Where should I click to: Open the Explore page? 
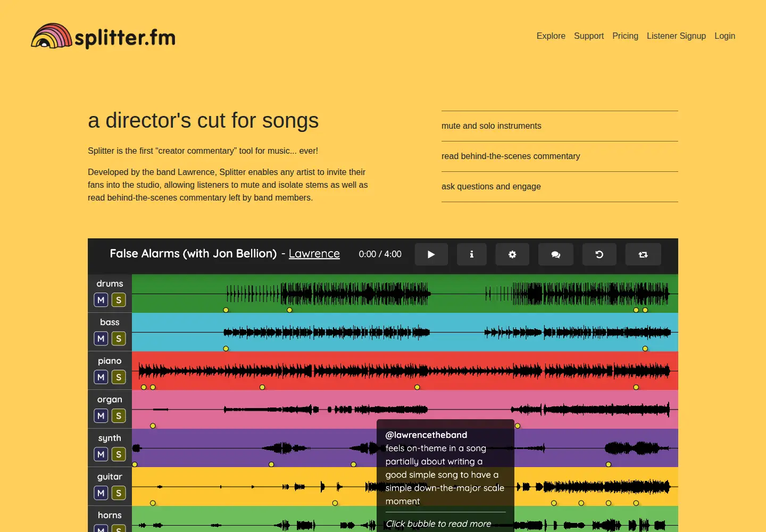coord(551,36)
